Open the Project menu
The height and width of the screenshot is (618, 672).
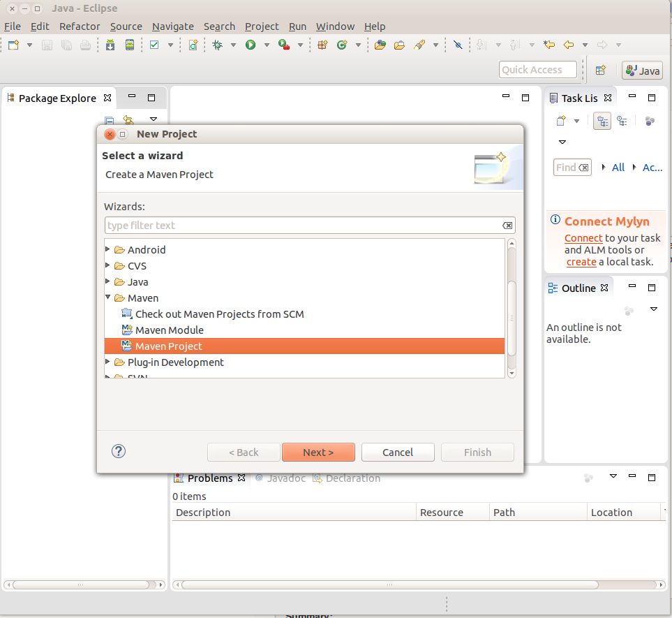pyautogui.click(x=262, y=26)
